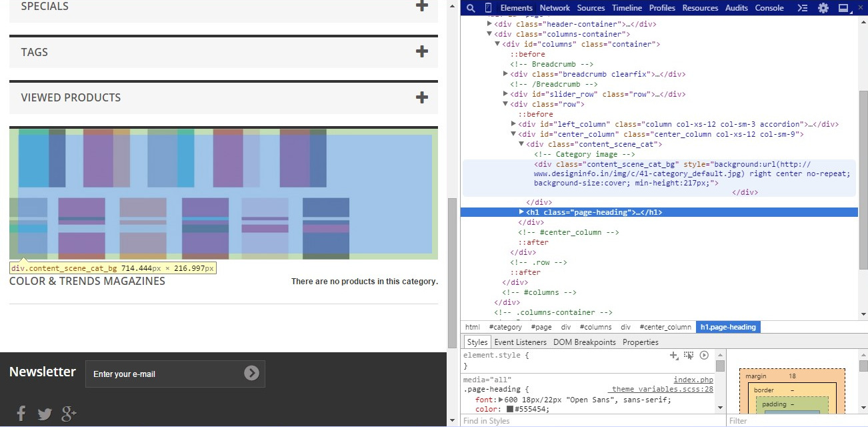Click the Styles pane scrollbar down arrow
The image size is (868, 427).
720,408
